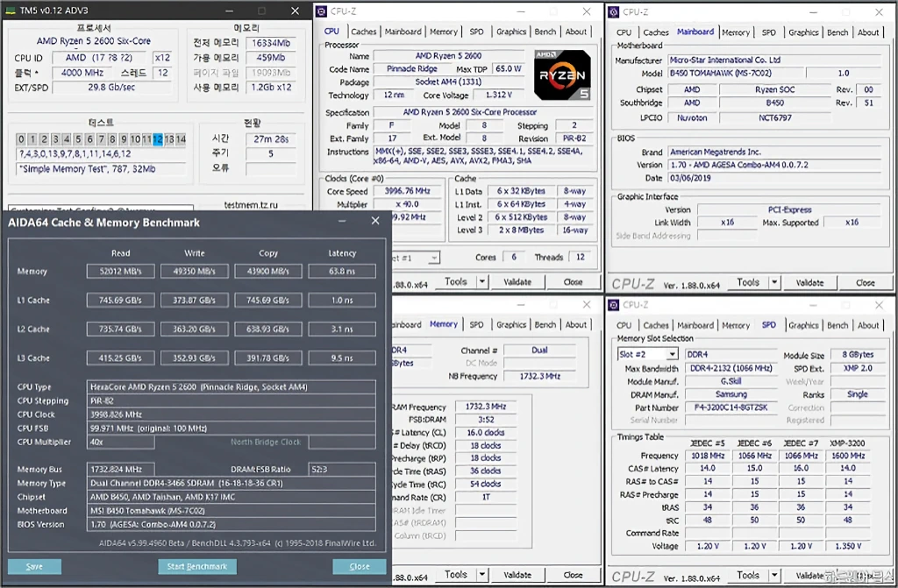Click Validate in the CPU-tab window
The height and width of the screenshot is (588, 898).
pyautogui.click(x=517, y=281)
